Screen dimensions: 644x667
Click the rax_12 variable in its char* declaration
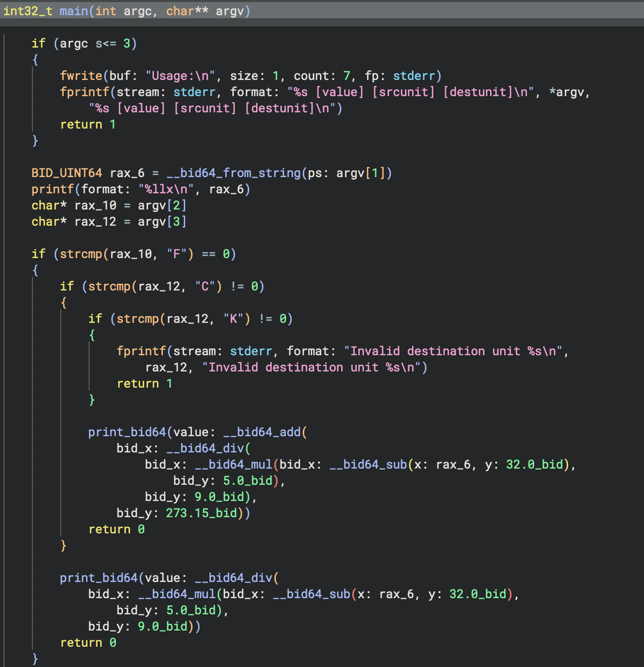point(95,222)
